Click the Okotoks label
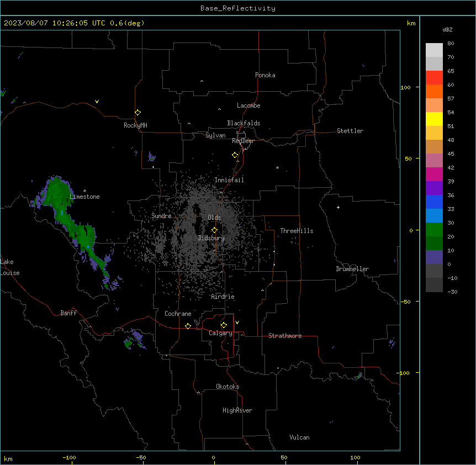Screen dimensions: 476x465 pyautogui.click(x=228, y=387)
